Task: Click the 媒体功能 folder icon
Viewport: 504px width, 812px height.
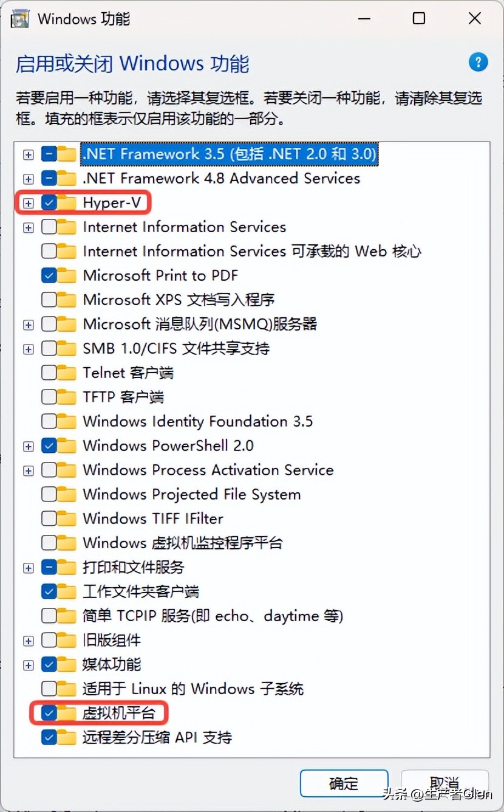Action: point(67,664)
